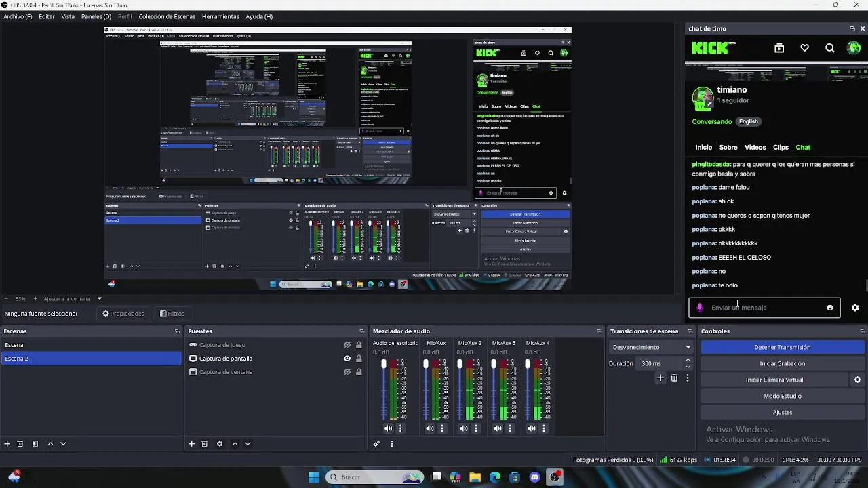Screen dimensions: 868x488
Task: Show Captura de ventana source visibility
Action: (347, 372)
